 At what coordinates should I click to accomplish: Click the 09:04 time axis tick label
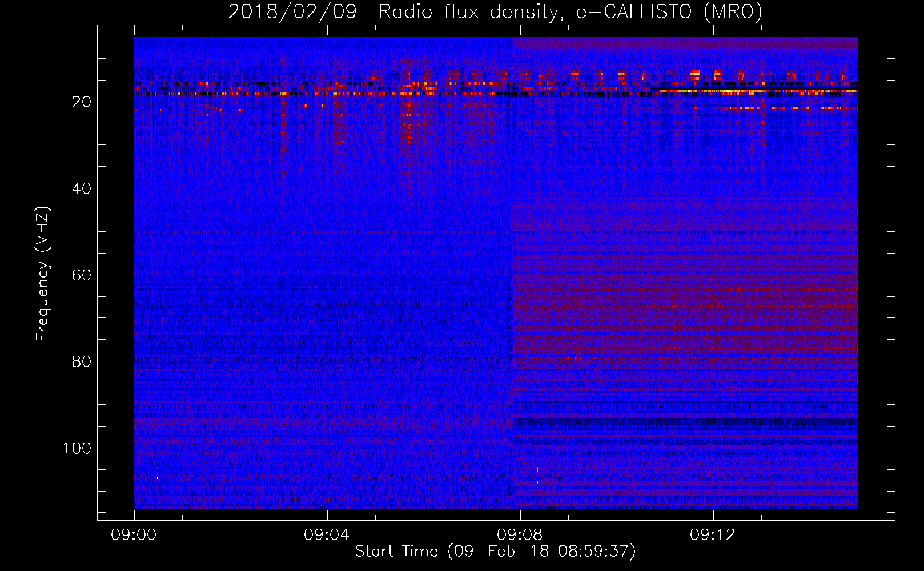click(x=327, y=535)
